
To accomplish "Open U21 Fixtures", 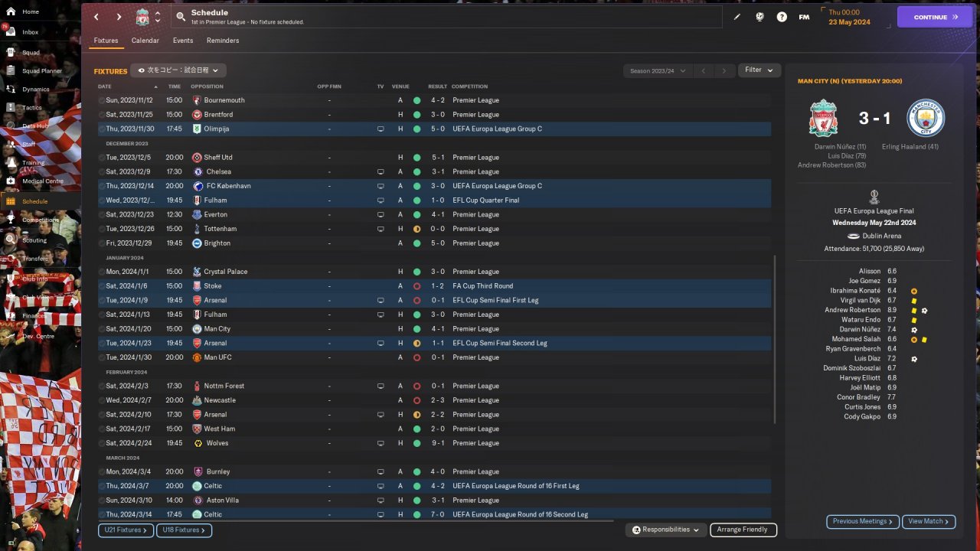I will (126, 530).
